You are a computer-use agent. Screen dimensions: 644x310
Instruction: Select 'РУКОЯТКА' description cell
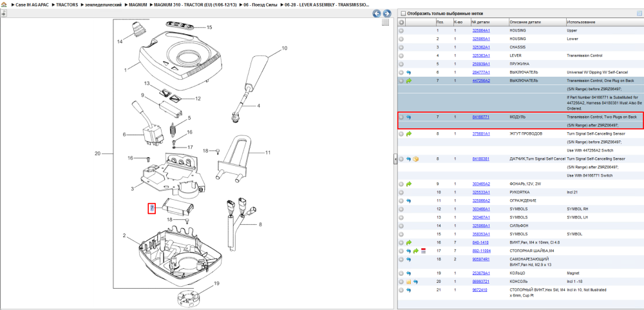pos(520,192)
